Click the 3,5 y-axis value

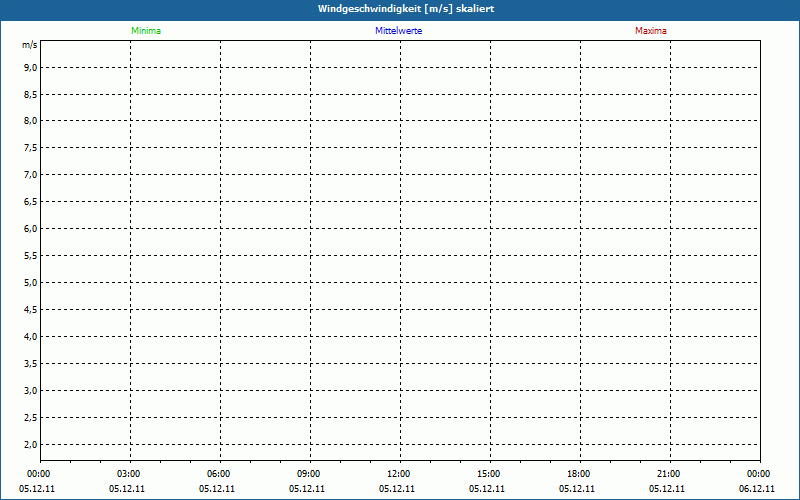click(31, 364)
